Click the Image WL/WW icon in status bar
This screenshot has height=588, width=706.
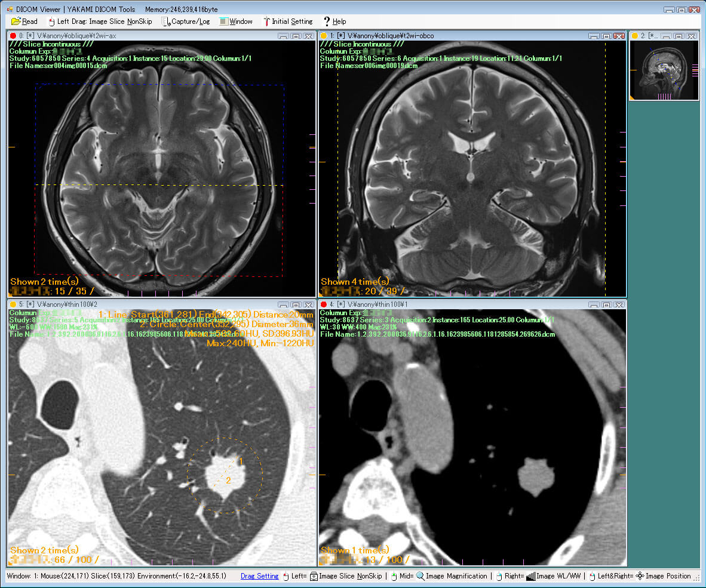pyautogui.click(x=530, y=576)
